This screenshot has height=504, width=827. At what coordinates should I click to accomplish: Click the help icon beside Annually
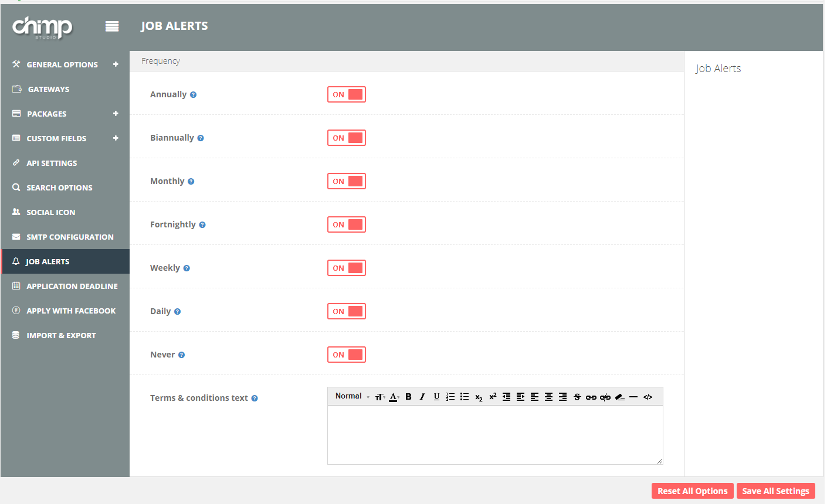click(194, 95)
